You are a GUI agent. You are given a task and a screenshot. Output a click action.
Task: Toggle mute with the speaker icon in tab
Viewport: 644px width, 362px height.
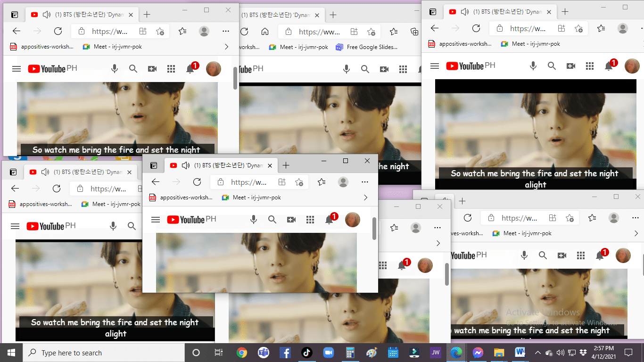click(185, 165)
